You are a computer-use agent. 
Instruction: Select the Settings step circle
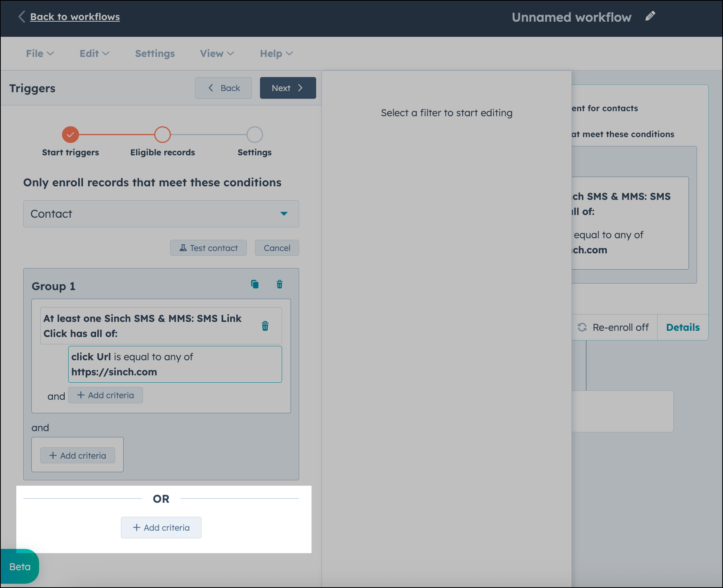click(254, 134)
